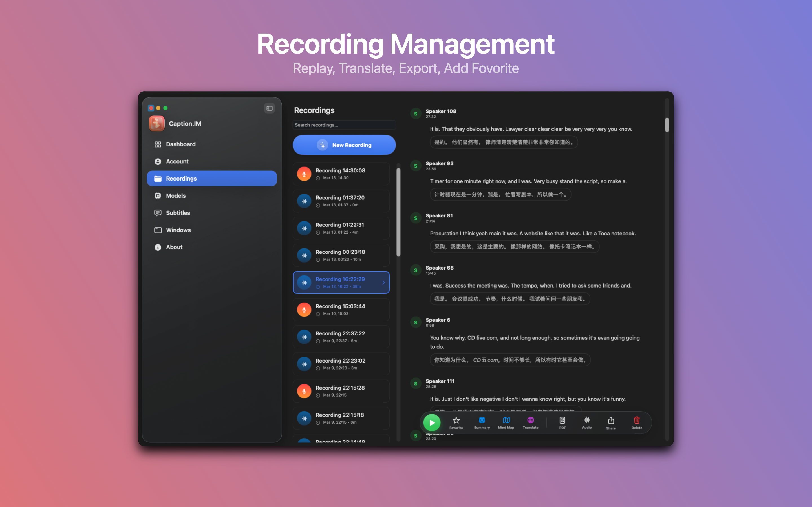The image size is (812, 507).
Task: Expand chevron on Recording 16:22:29
Action: (383, 283)
